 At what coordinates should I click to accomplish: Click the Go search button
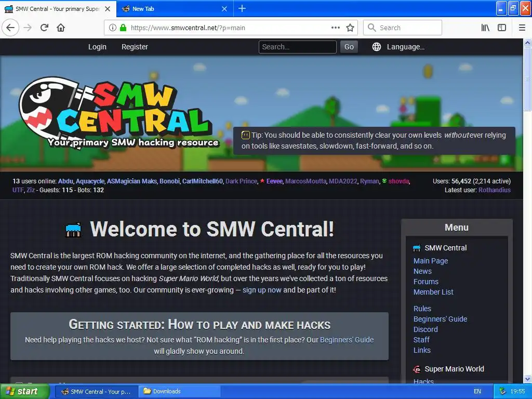click(x=349, y=47)
